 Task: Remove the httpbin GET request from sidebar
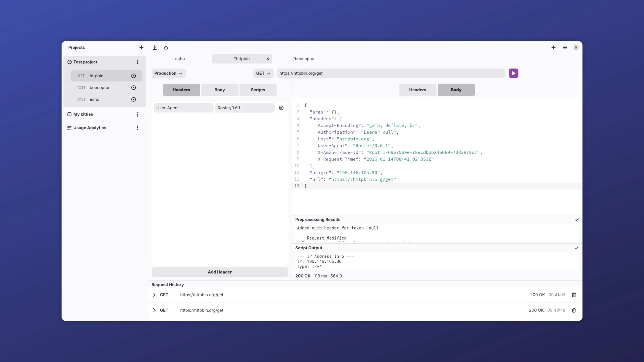pos(133,76)
